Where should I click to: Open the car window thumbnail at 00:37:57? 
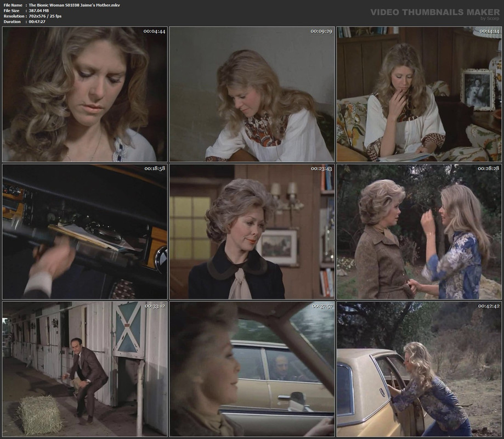(252, 369)
